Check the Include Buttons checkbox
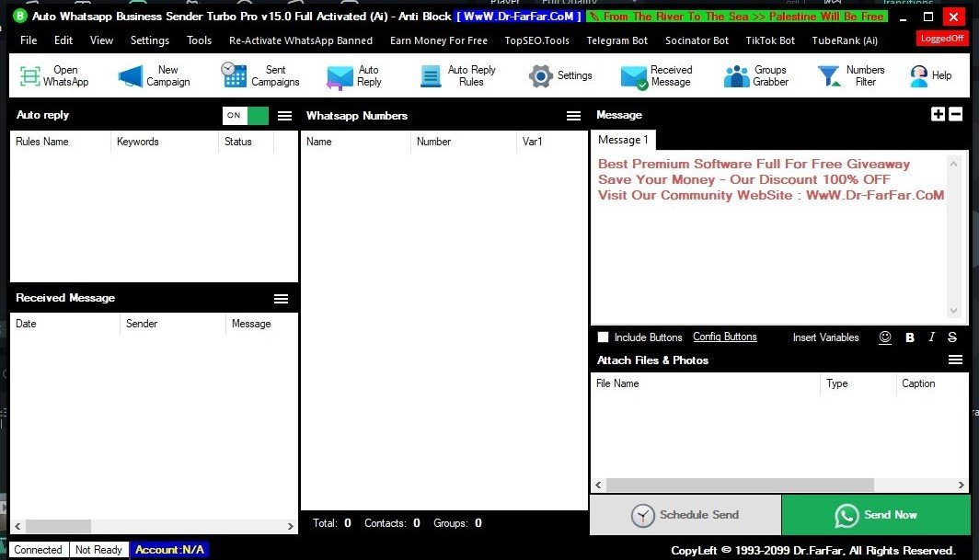979x560 pixels. coord(604,337)
